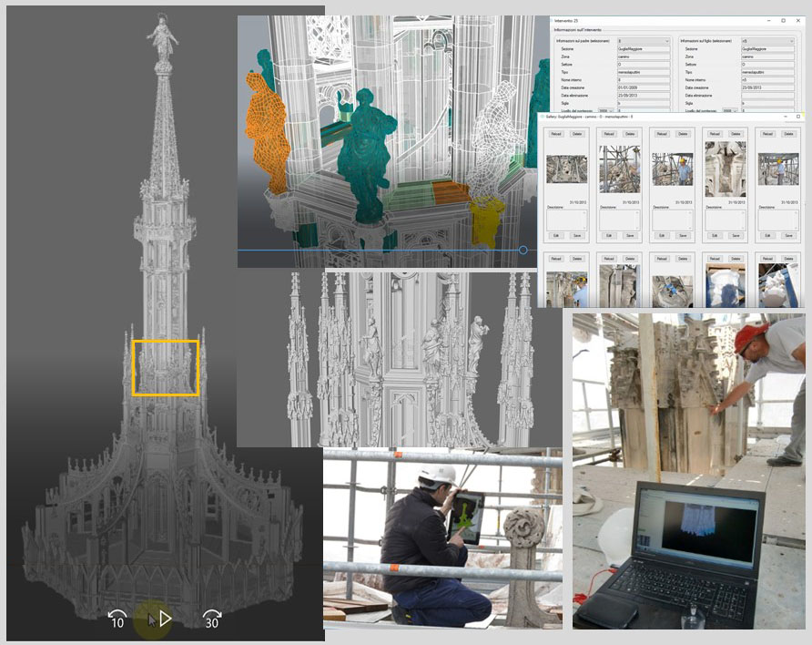Click the figlio Zona field

pos(767,56)
